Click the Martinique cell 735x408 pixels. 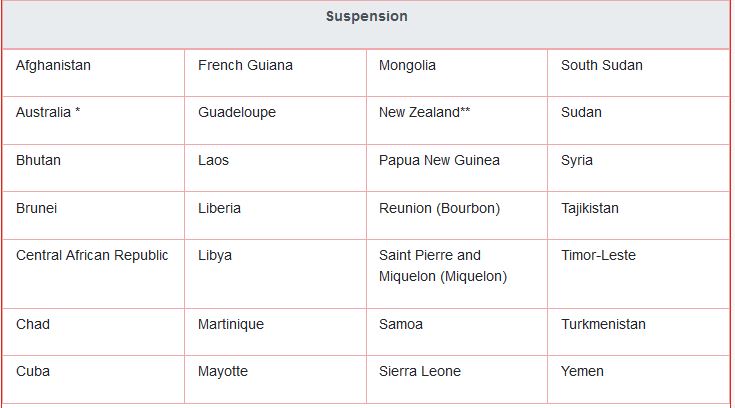(231, 324)
